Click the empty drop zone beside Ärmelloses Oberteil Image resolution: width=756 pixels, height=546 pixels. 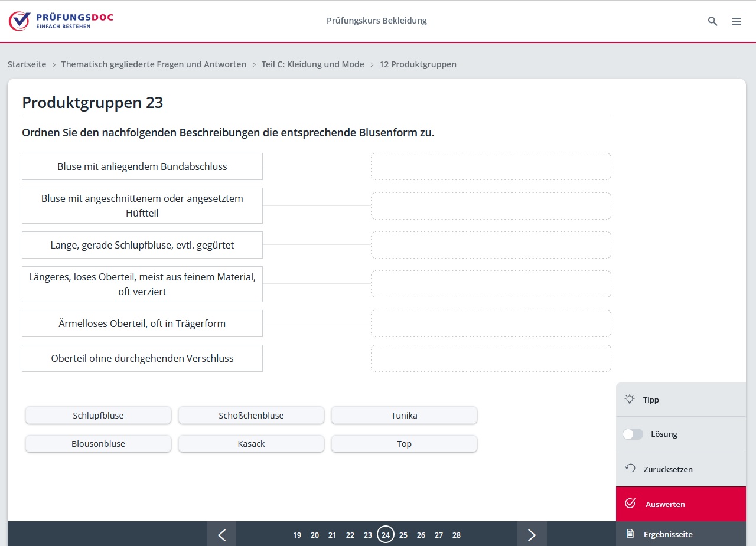490,323
